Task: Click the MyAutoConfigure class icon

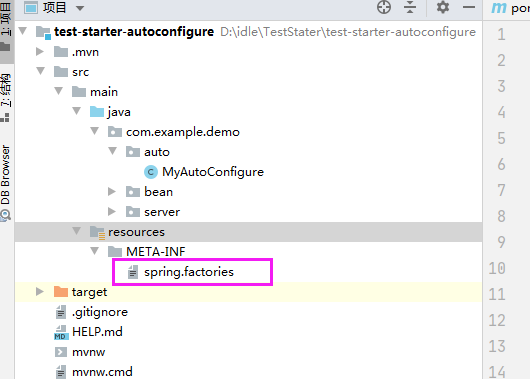Action: tap(151, 172)
